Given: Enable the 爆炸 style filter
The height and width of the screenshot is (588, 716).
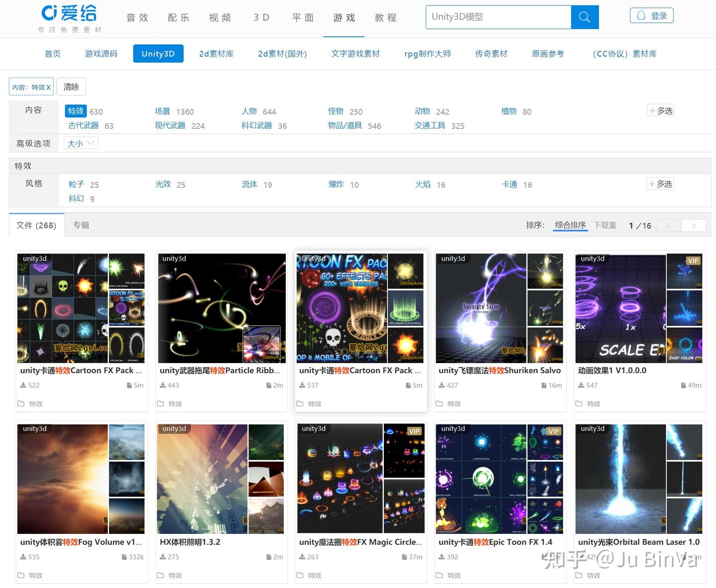Looking at the screenshot, I should tap(336, 184).
